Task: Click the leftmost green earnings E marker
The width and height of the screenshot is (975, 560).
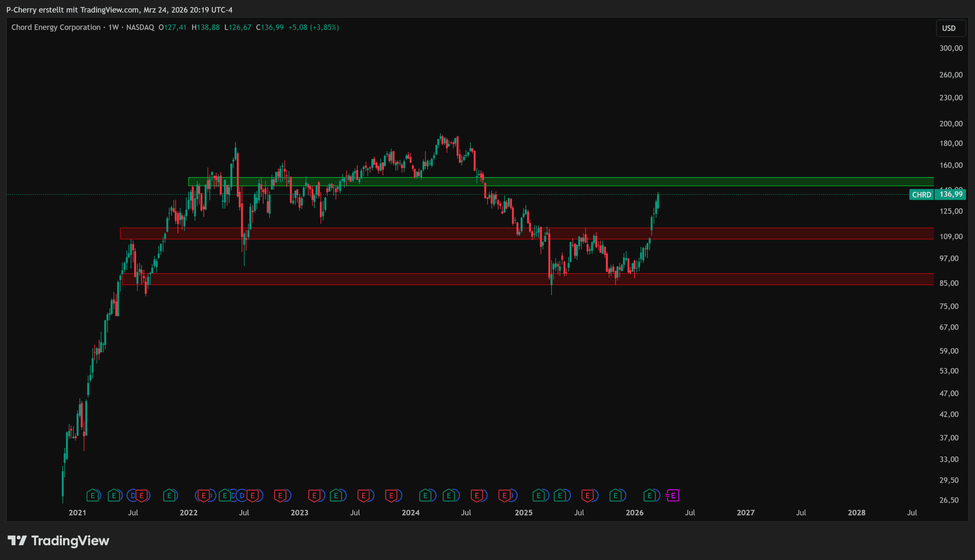Action: pyautogui.click(x=93, y=496)
